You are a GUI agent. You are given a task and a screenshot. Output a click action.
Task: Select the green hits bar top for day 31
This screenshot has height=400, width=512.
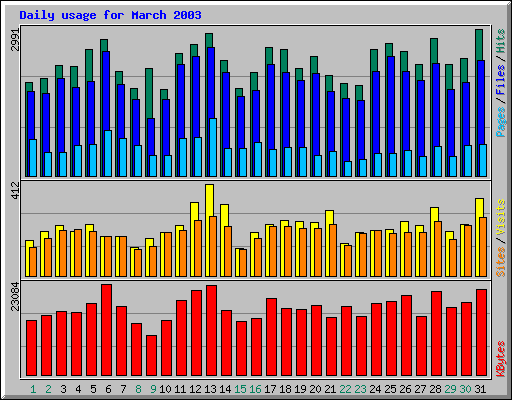click(479, 44)
